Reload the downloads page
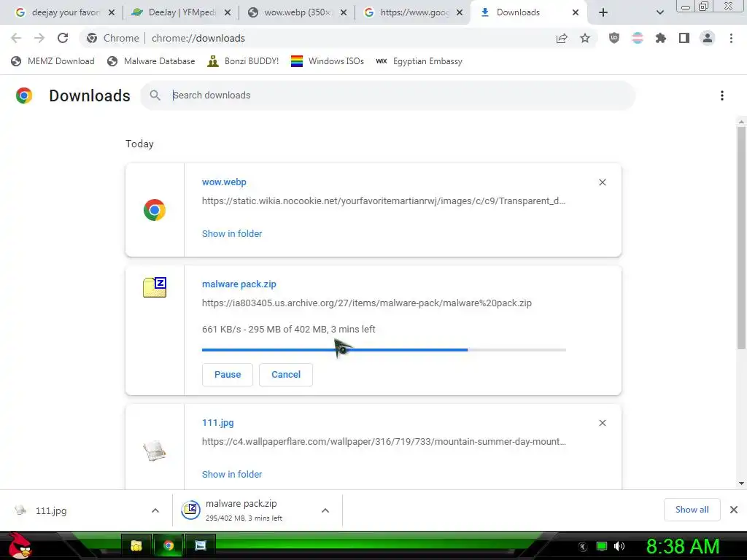The width and height of the screenshot is (747, 560). (63, 38)
